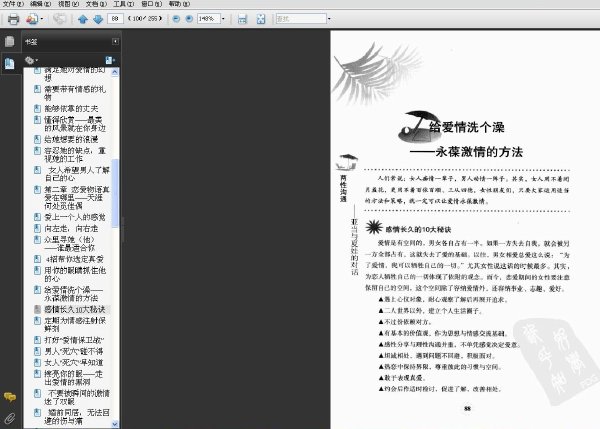Click bookmarks scrollbar up arrow
Image resolution: width=600 pixels, height=429 pixels.
click(x=115, y=72)
